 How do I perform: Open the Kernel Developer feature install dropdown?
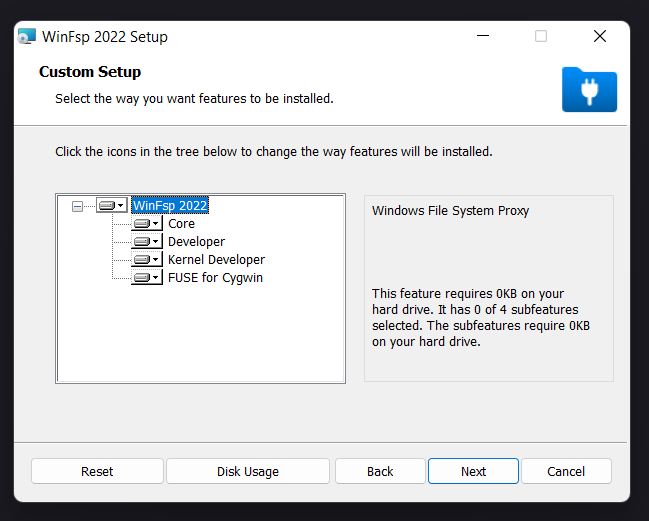coord(147,259)
